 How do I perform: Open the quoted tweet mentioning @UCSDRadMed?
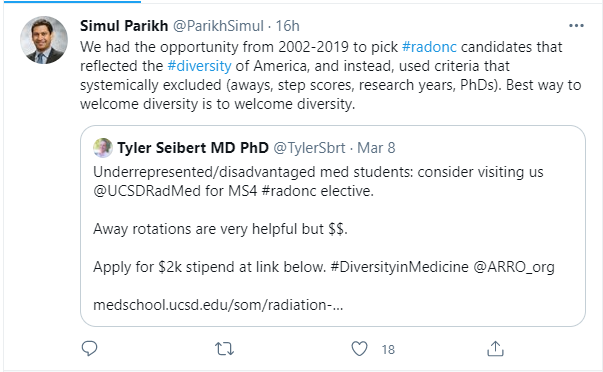[333, 226]
